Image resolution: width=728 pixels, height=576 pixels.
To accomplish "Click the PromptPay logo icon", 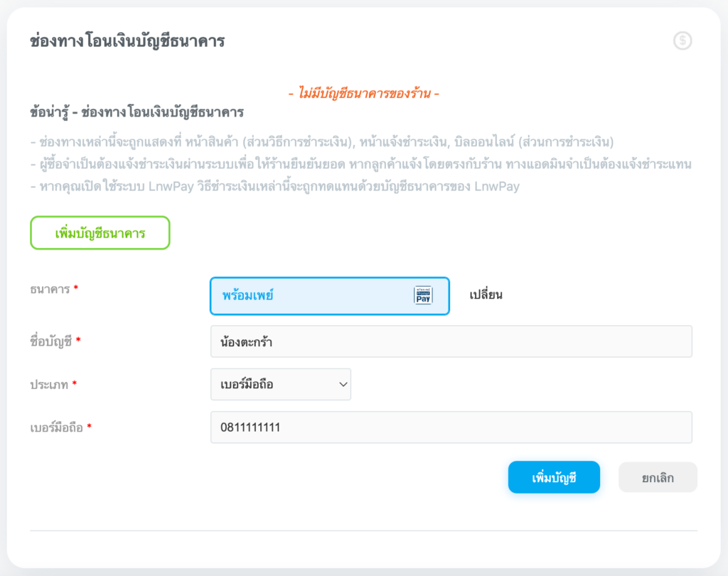I will click(423, 295).
